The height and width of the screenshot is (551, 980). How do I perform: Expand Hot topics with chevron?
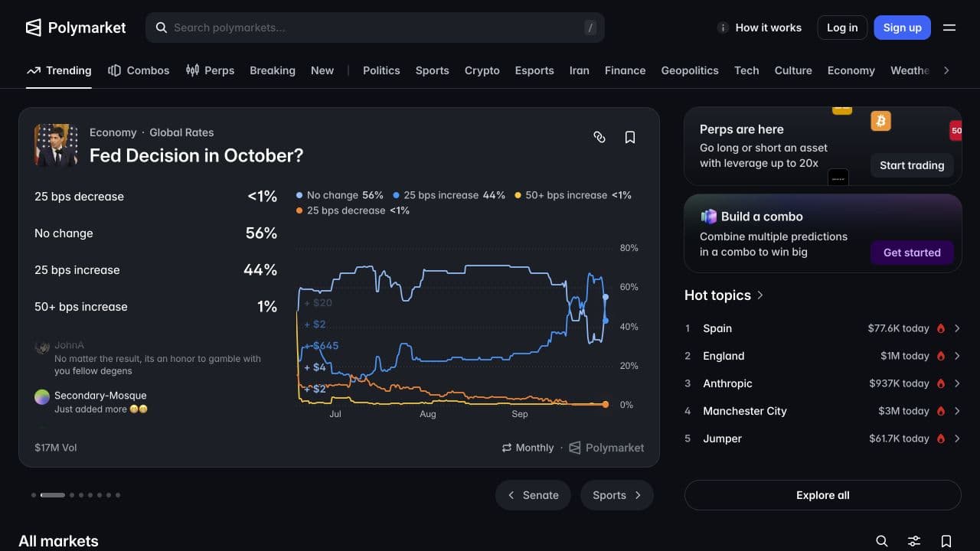[760, 295]
